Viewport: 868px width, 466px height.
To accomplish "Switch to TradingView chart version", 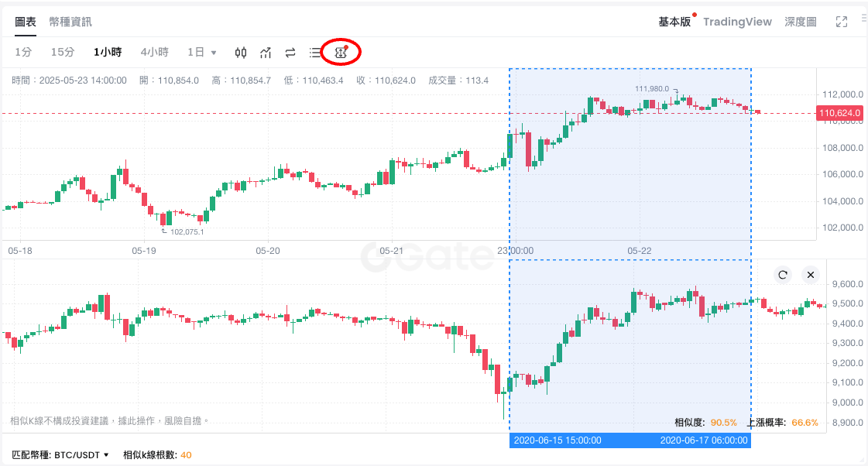I will click(x=737, y=22).
